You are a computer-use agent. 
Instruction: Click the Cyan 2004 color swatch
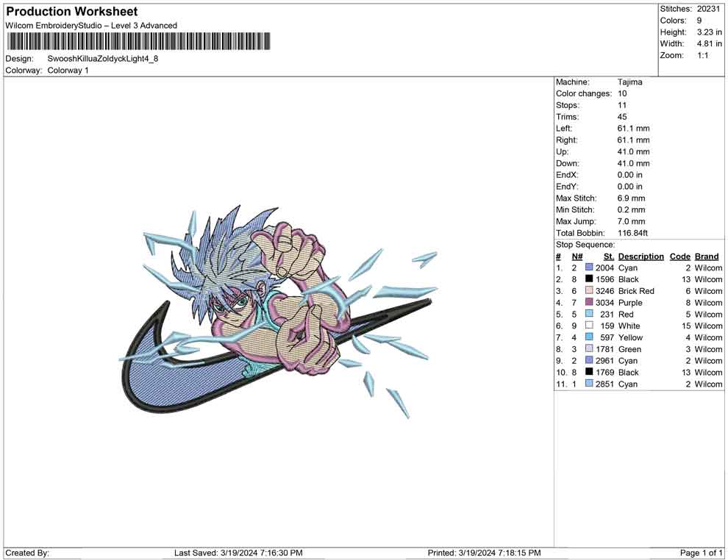pos(589,268)
